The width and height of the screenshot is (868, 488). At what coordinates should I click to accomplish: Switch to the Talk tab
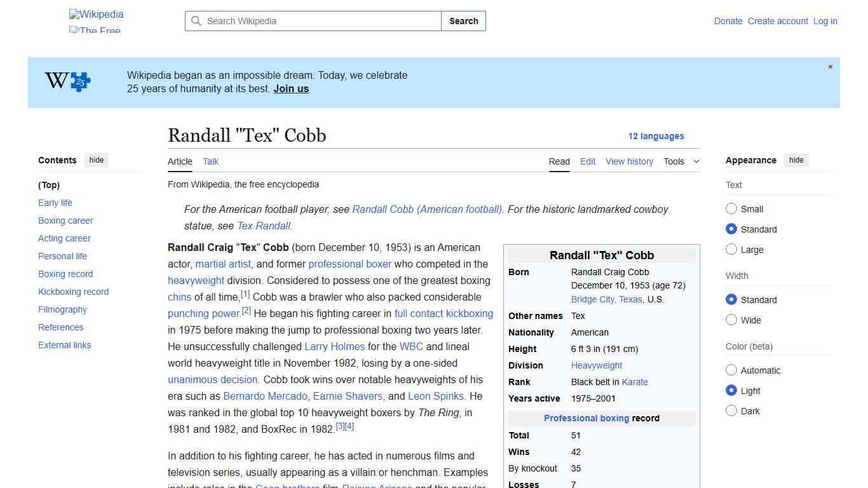[210, 161]
